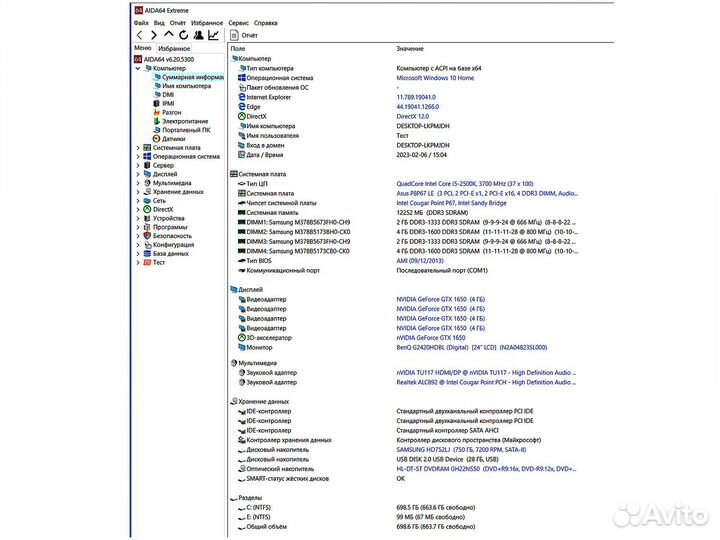The width and height of the screenshot is (720, 540).
Task: Click the Безопасность shield icon in the tree
Action: coord(147,236)
